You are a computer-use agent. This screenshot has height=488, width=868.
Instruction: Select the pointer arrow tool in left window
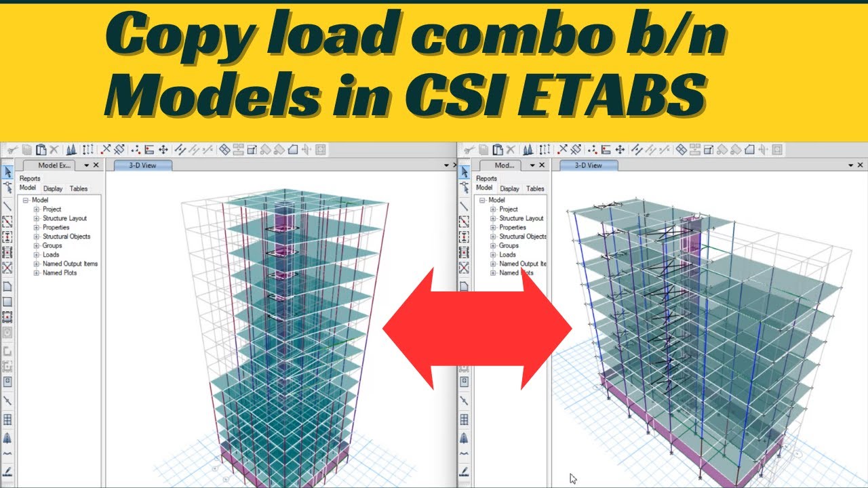(7, 171)
